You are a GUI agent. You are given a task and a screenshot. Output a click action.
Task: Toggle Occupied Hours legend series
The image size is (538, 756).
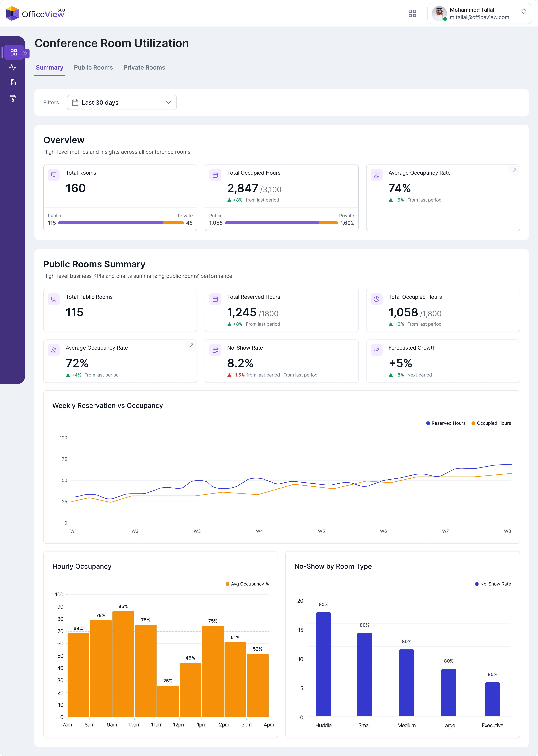click(491, 423)
